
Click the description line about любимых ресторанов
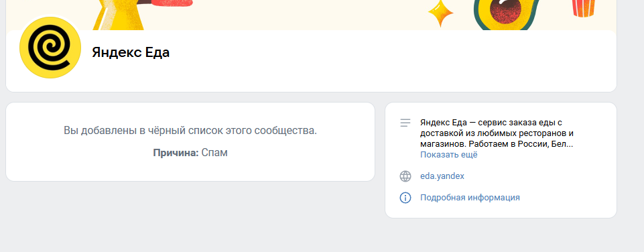(497, 133)
